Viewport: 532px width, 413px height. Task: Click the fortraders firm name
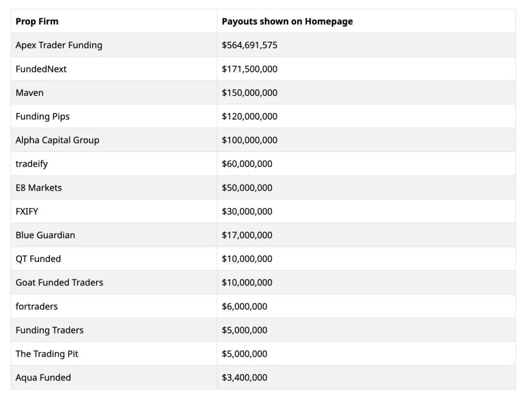36,306
